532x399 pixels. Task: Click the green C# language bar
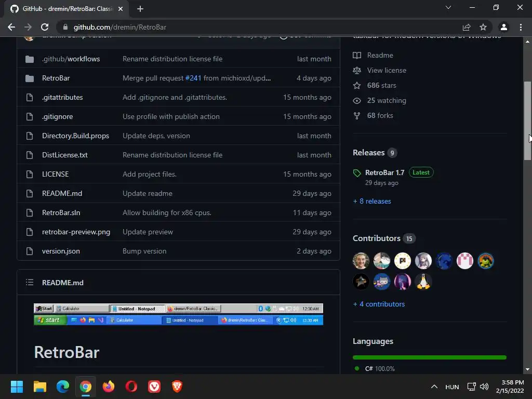tap(430, 357)
